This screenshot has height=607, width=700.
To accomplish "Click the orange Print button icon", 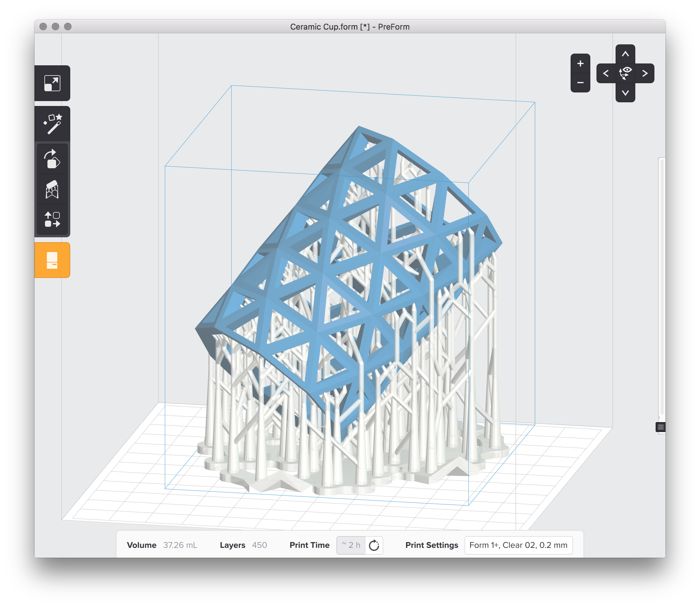I will [x=53, y=260].
